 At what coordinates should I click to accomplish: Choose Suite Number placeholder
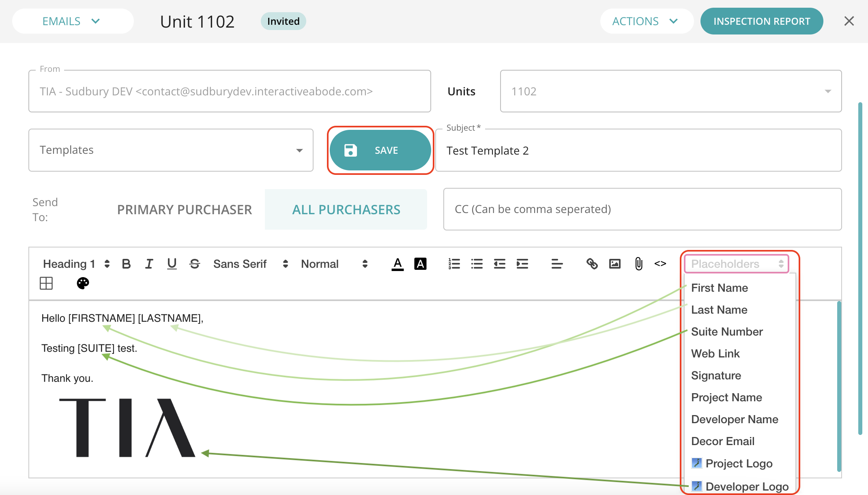coord(727,332)
